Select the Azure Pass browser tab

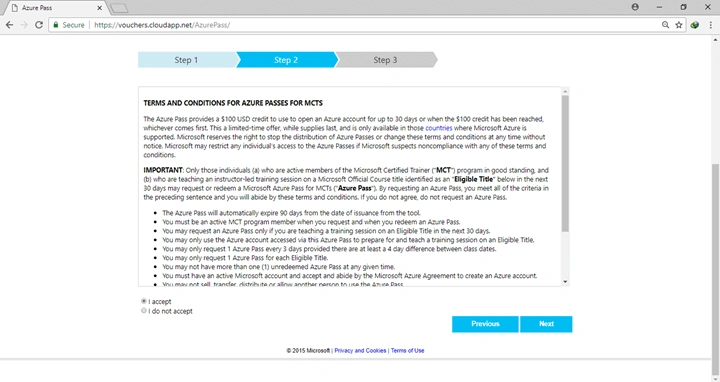tap(55, 8)
